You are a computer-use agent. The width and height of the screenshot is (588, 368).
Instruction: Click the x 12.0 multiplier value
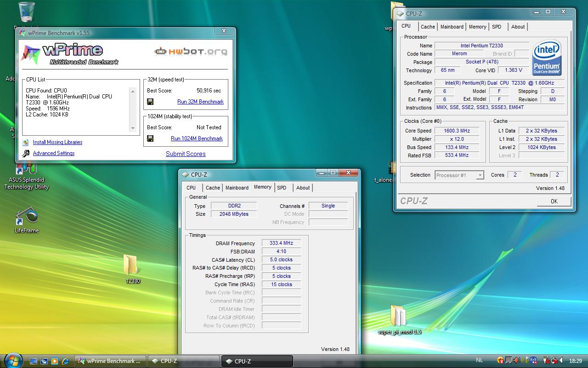click(x=457, y=139)
